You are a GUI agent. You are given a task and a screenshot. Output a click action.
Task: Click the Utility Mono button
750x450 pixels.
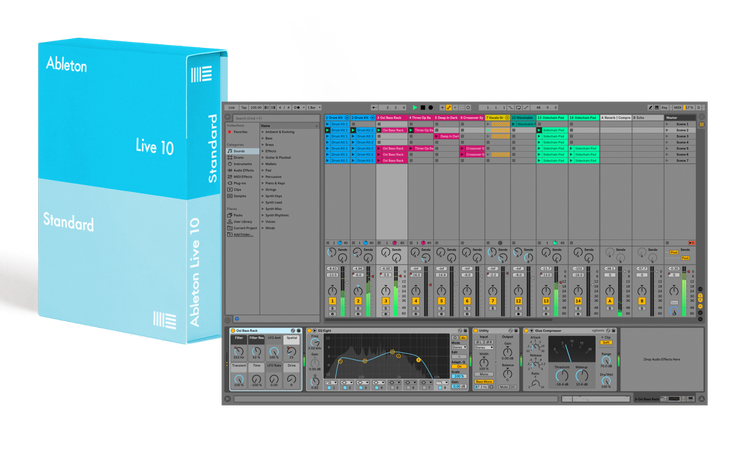[484, 374]
